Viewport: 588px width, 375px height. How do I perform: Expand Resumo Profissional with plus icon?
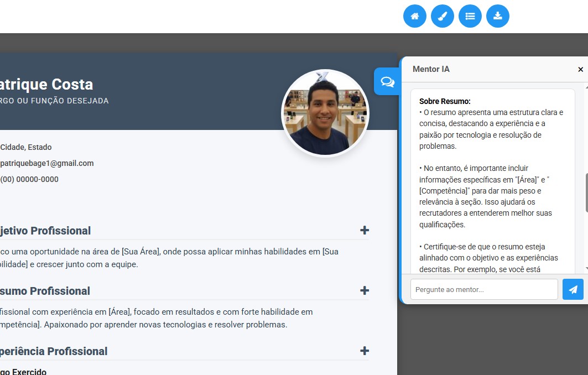pyautogui.click(x=364, y=291)
